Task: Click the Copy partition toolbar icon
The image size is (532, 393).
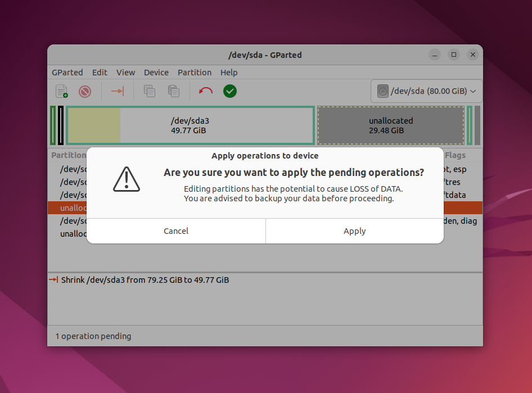Action: coord(149,91)
